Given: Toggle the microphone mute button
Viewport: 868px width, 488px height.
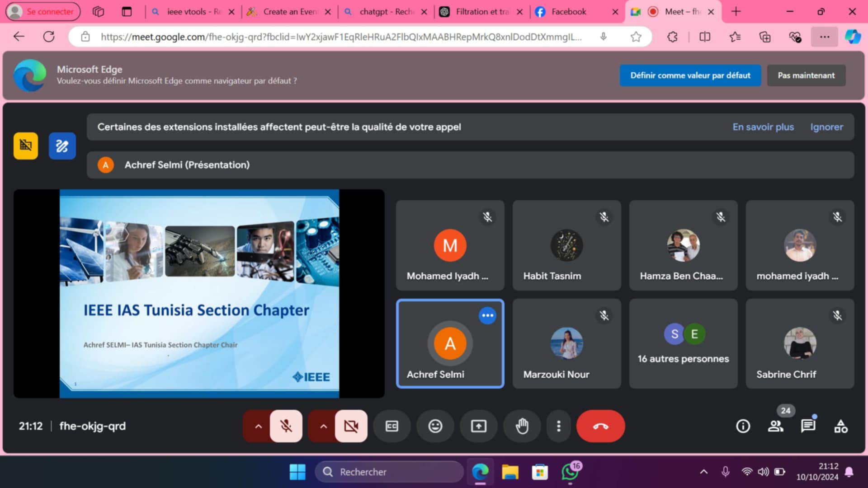Looking at the screenshot, I should click(x=286, y=426).
